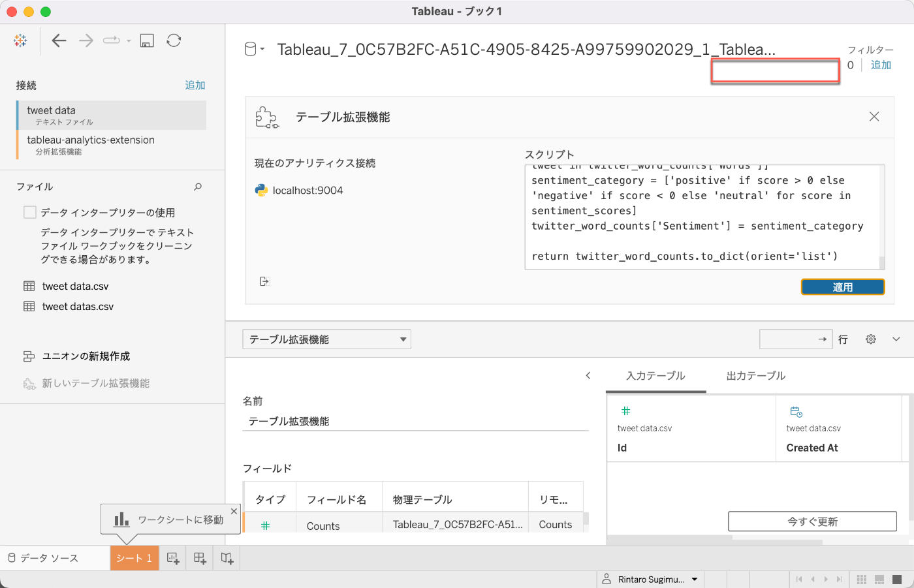This screenshot has height=588, width=914.
Task: Click into the script text area
Action: (x=702, y=217)
